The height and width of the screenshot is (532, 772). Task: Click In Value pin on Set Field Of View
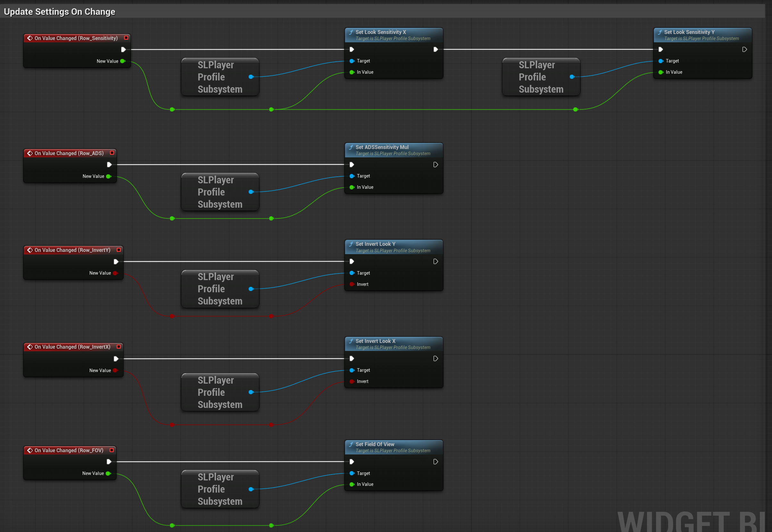coord(352,484)
